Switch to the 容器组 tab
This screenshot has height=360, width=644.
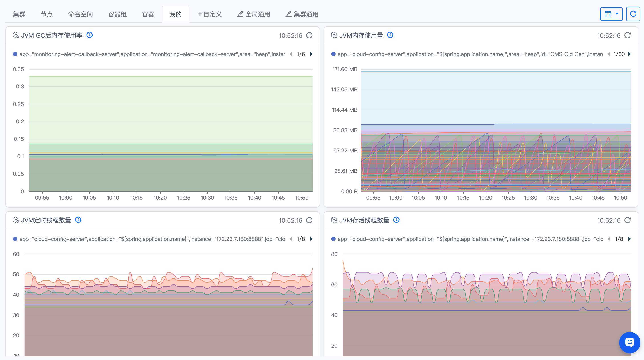click(x=117, y=14)
